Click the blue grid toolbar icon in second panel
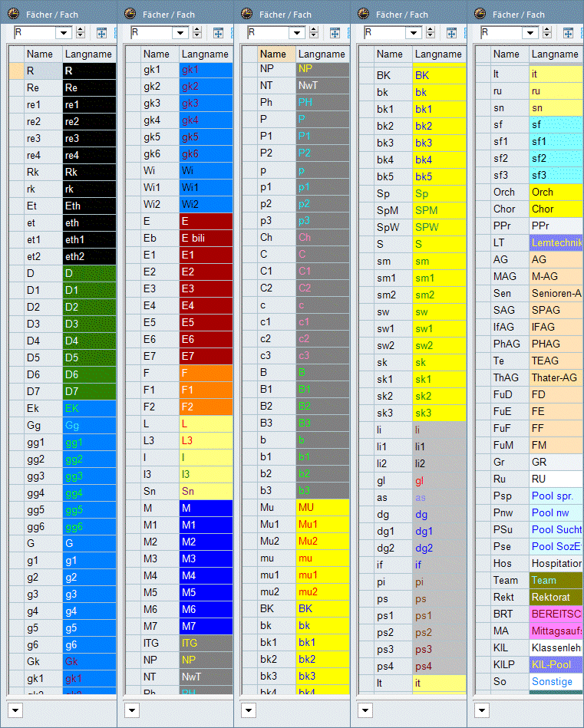Viewport: 584px width, 728px height. [218, 33]
